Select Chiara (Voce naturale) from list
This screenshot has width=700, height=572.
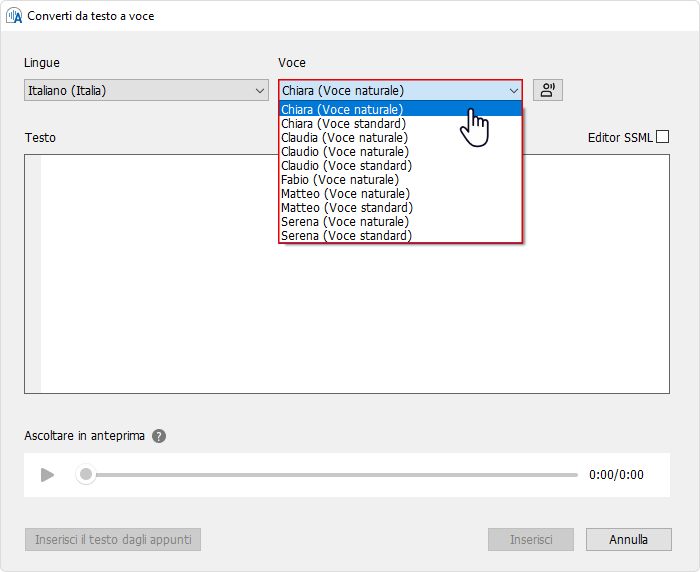point(400,109)
